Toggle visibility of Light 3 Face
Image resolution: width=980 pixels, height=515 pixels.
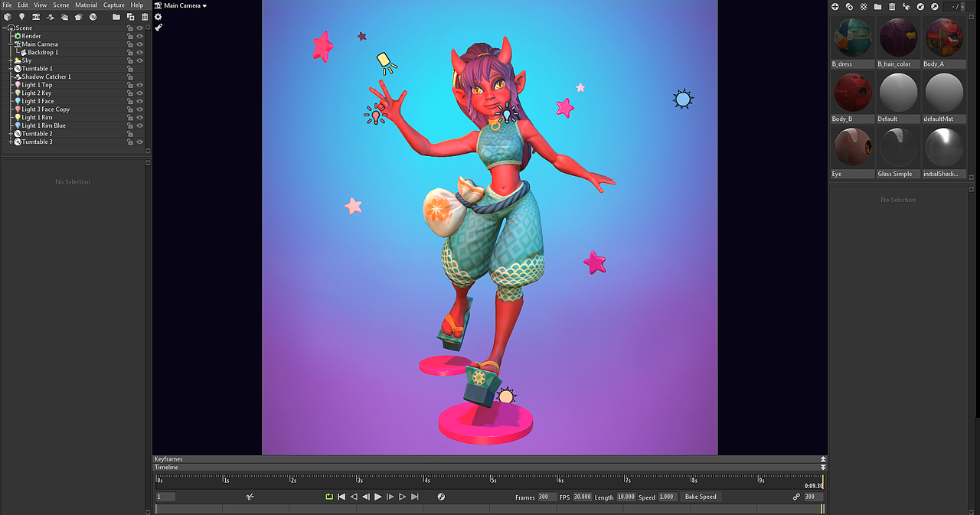click(139, 101)
